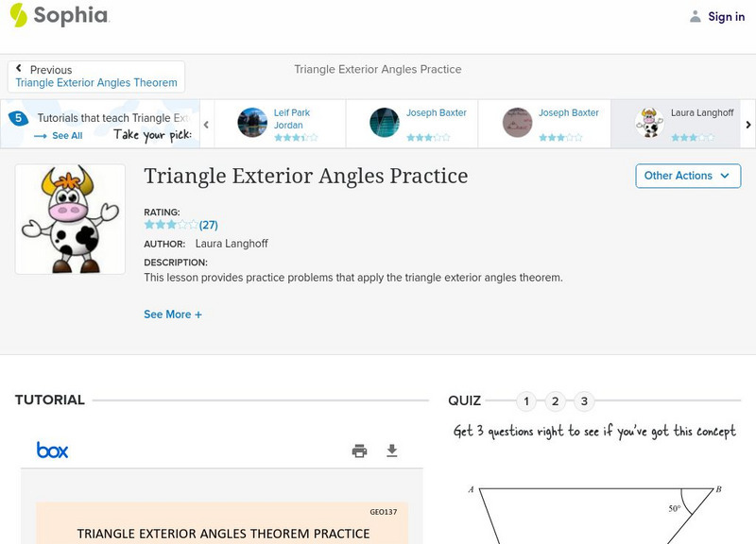Go to quiz question 2

pos(556,401)
